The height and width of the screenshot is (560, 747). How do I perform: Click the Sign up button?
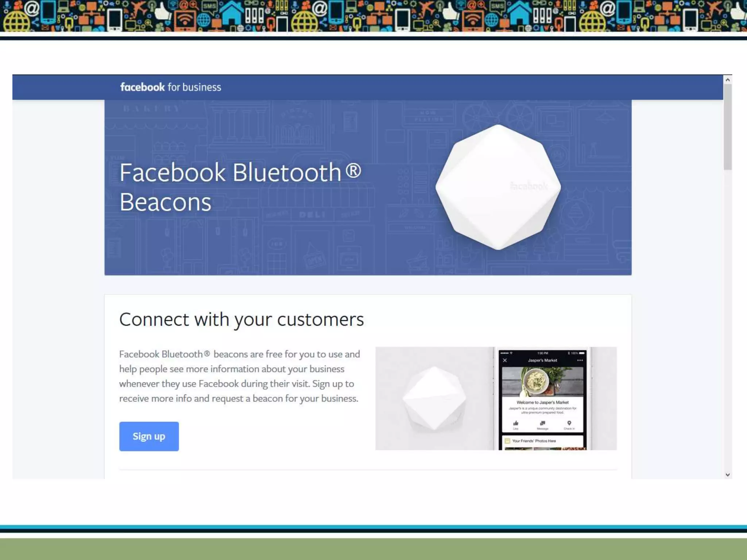[149, 436]
